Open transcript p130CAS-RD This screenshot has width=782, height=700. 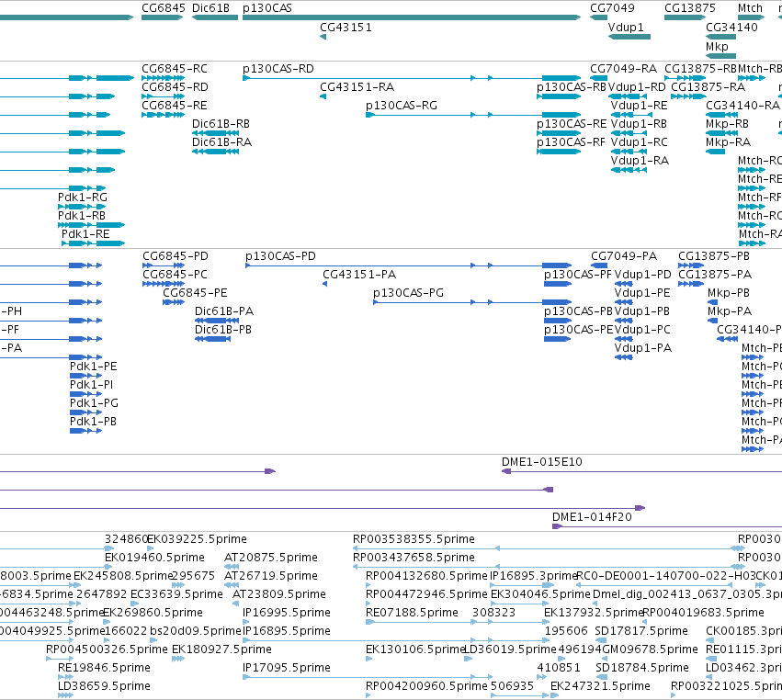coord(278,68)
